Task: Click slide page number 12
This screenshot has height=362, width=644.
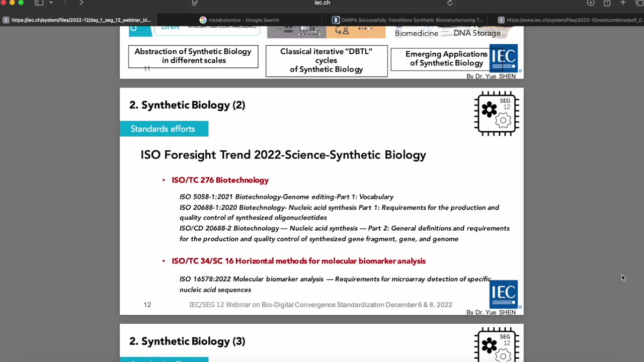Action: [147, 305]
